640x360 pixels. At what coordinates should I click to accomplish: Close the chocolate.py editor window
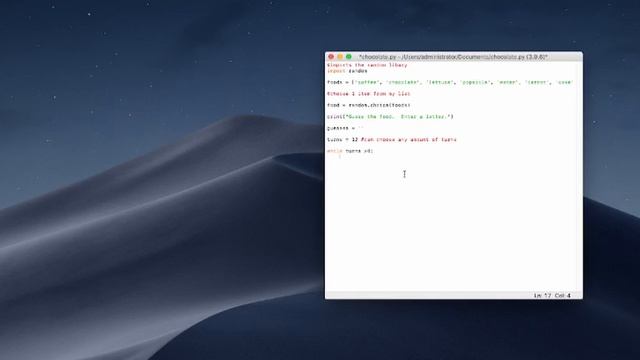click(x=331, y=57)
